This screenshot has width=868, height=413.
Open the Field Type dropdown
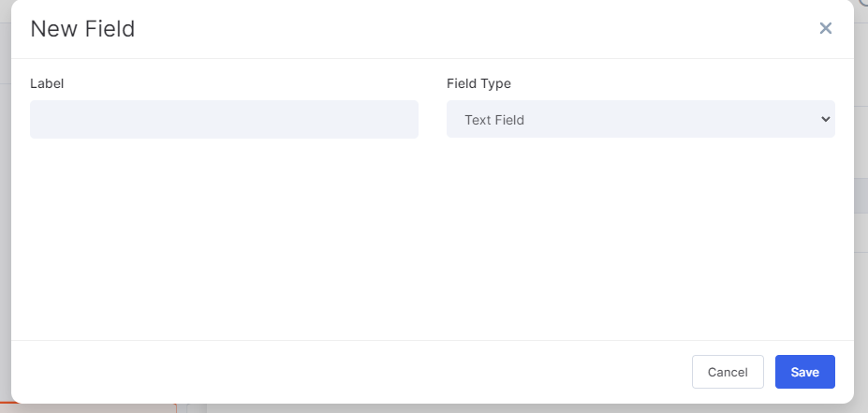640,119
